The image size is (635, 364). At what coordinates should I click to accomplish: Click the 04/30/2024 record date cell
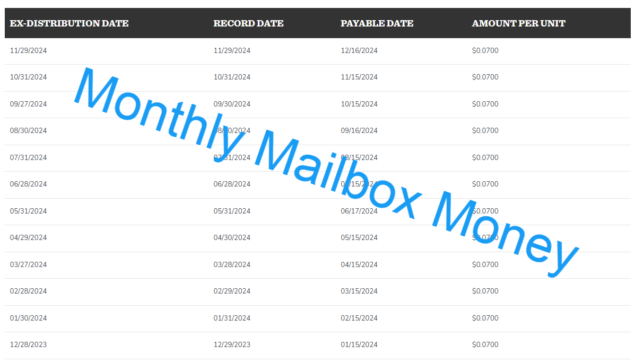(232, 237)
